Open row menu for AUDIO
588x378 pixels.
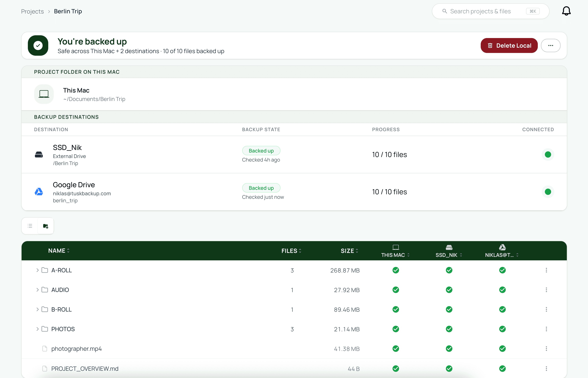(x=546, y=290)
